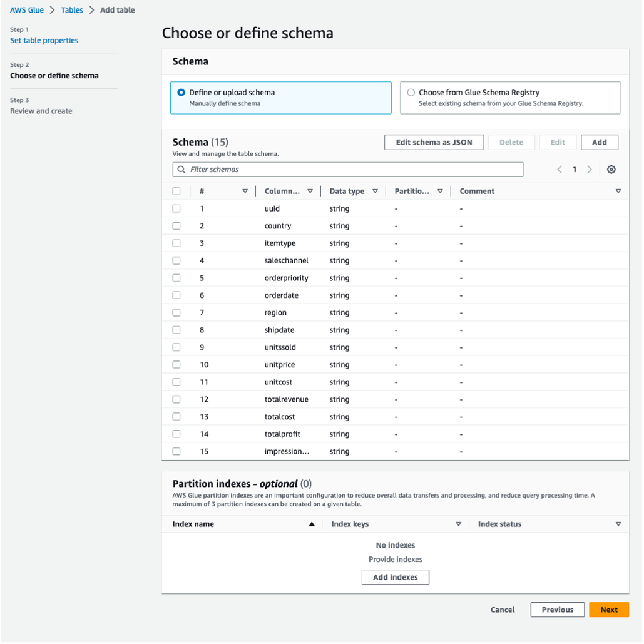Screen dimensions: 644x644
Task: Sort by Index keys arrow
Action: (x=458, y=524)
